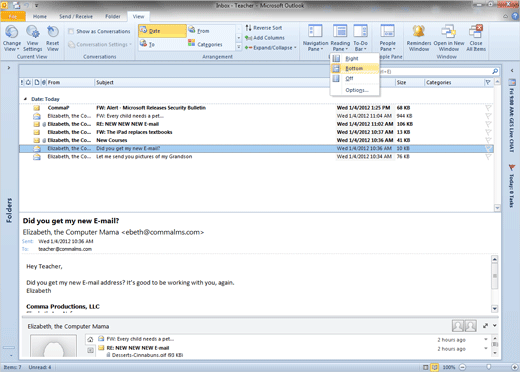Click the search magnifier icon
Viewport: 520px width, 372px height.
click(x=495, y=71)
